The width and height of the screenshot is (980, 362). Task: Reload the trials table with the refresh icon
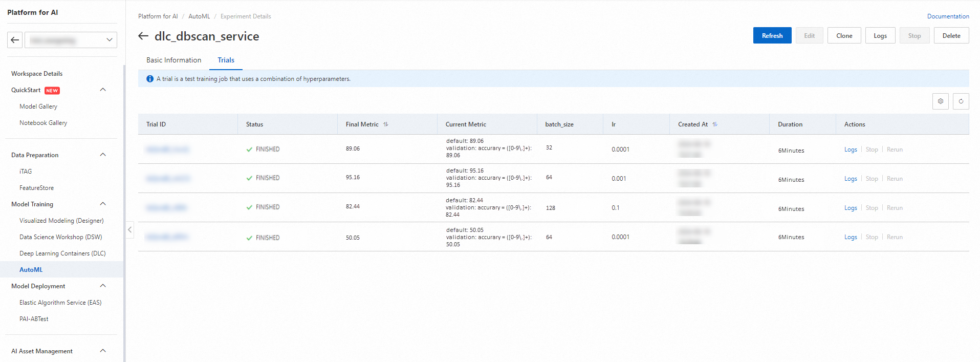pos(961,101)
